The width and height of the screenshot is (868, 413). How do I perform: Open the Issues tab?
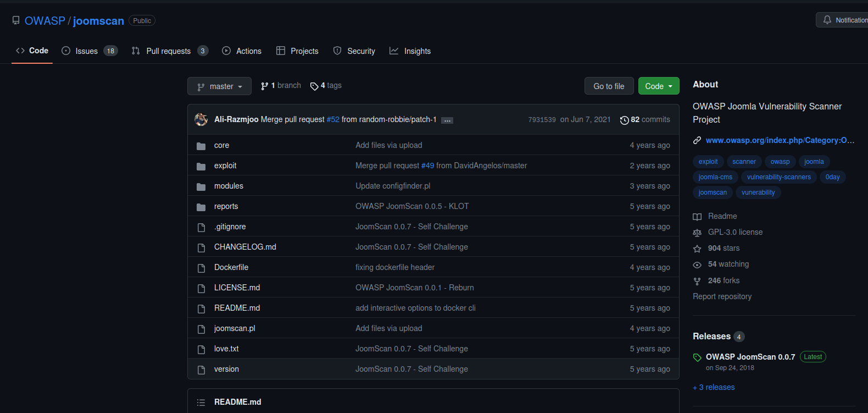coord(90,51)
